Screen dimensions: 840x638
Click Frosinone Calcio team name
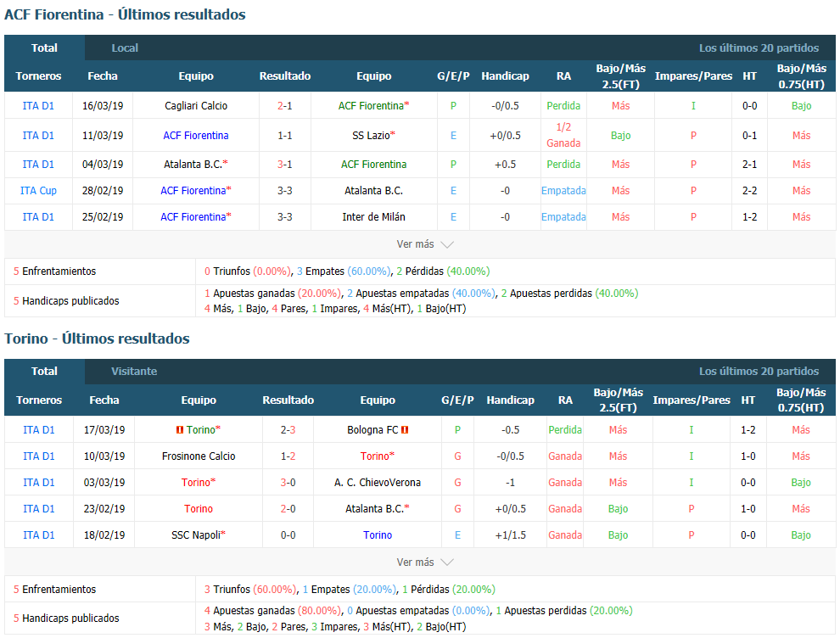tap(199, 456)
